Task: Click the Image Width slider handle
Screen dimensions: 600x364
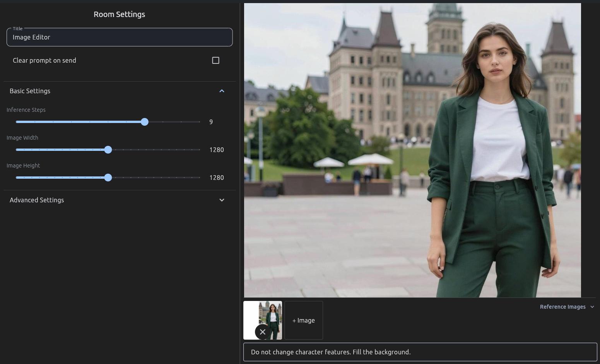Action: pyautogui.click(x=108, y=150)
